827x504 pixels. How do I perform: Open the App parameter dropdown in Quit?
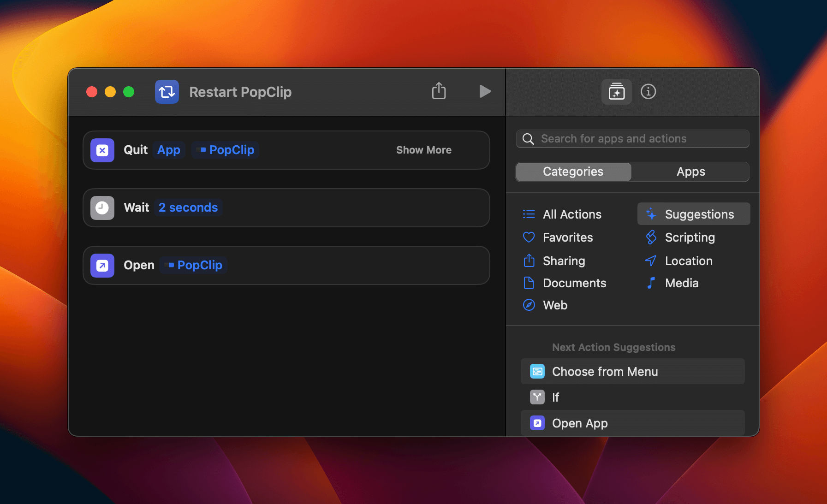point(169,150)
